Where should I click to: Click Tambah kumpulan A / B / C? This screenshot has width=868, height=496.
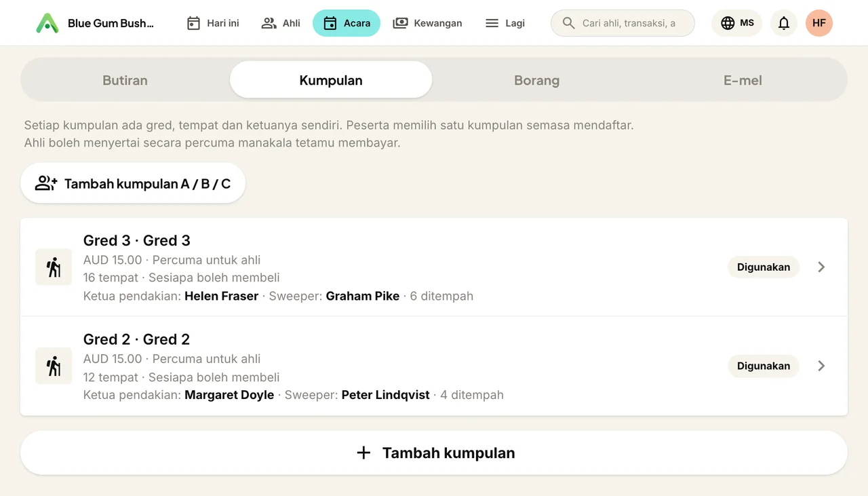click(x=133, y=183)
